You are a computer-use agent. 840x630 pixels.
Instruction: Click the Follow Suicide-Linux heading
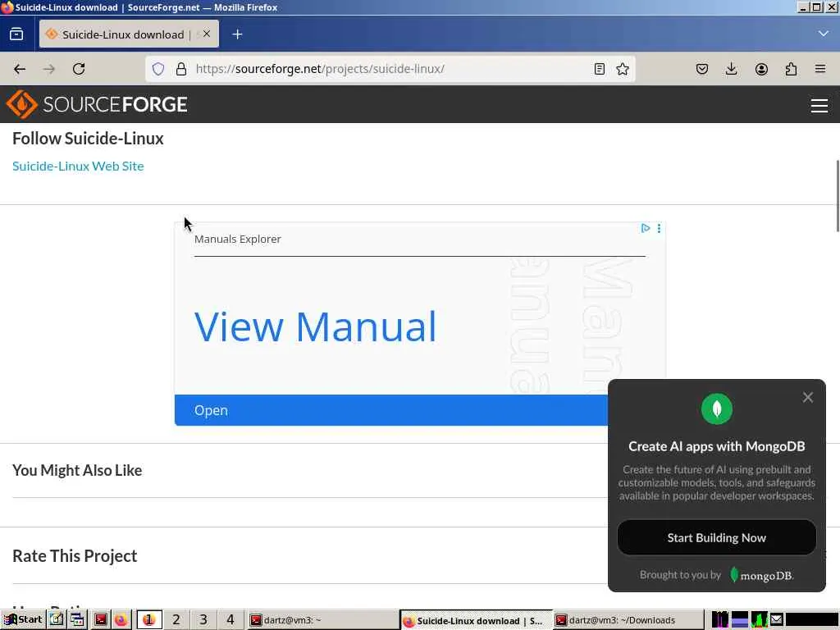pos(88,138)
